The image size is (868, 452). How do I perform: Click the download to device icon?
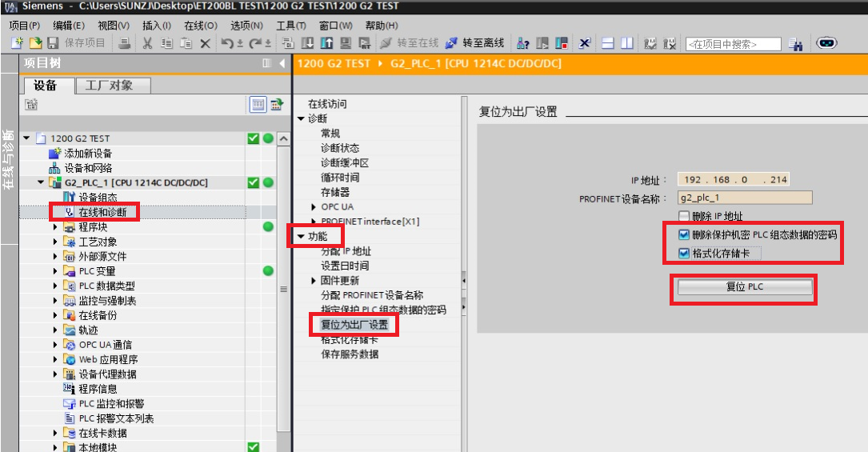(307, 43)
